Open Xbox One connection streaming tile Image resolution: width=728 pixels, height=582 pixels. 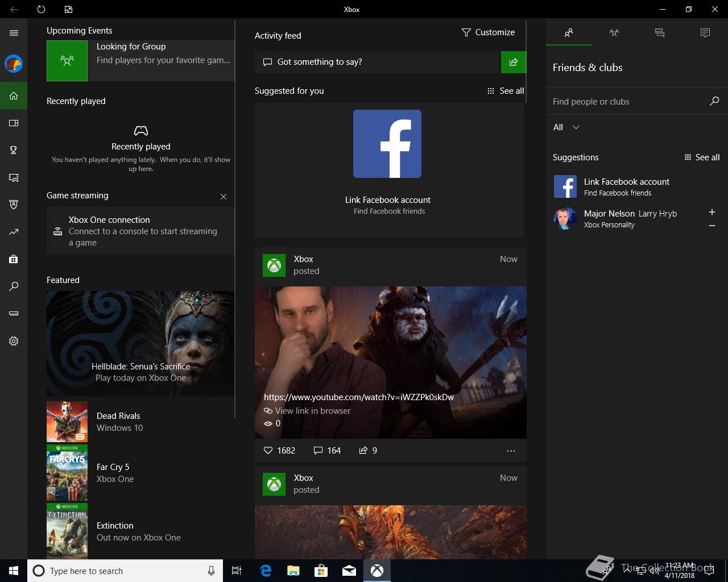[140, 231]
